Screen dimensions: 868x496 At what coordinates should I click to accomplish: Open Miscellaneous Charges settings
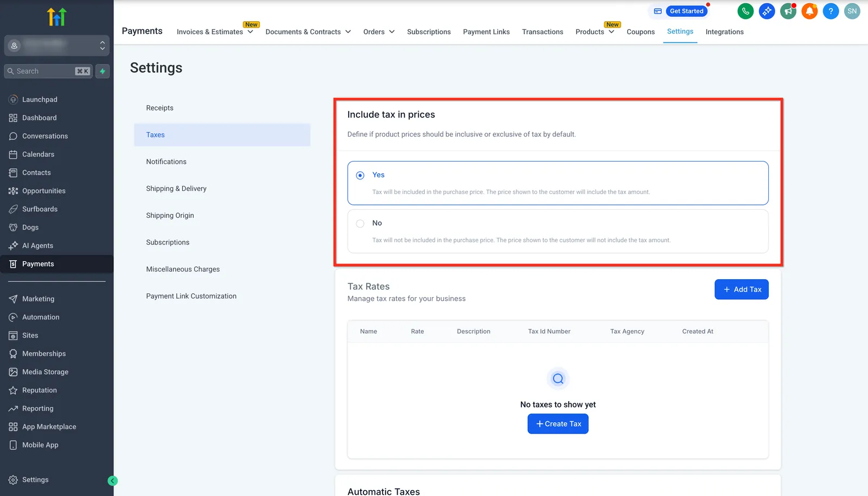pyautogui.click(x=222, y=269)
